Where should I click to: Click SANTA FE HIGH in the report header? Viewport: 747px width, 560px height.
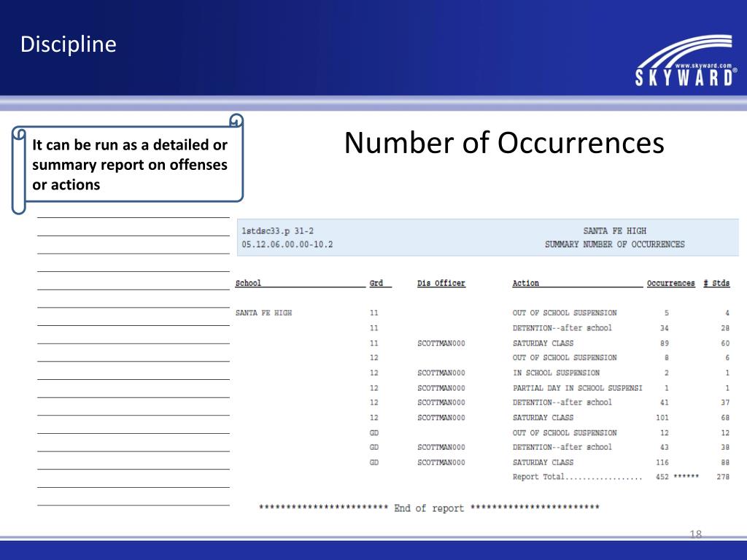pyautogui.click(x=614, y=231)
